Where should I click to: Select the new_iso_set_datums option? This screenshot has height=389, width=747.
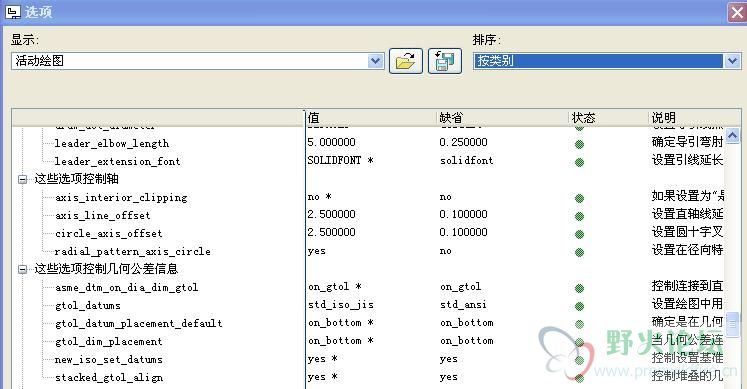pos(109,359)
